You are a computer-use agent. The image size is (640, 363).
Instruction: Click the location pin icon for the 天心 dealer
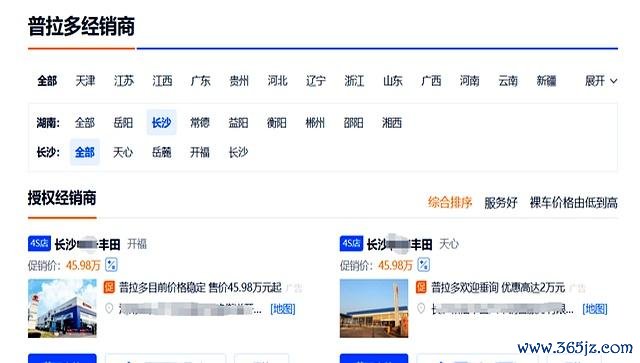coord(421,308)
